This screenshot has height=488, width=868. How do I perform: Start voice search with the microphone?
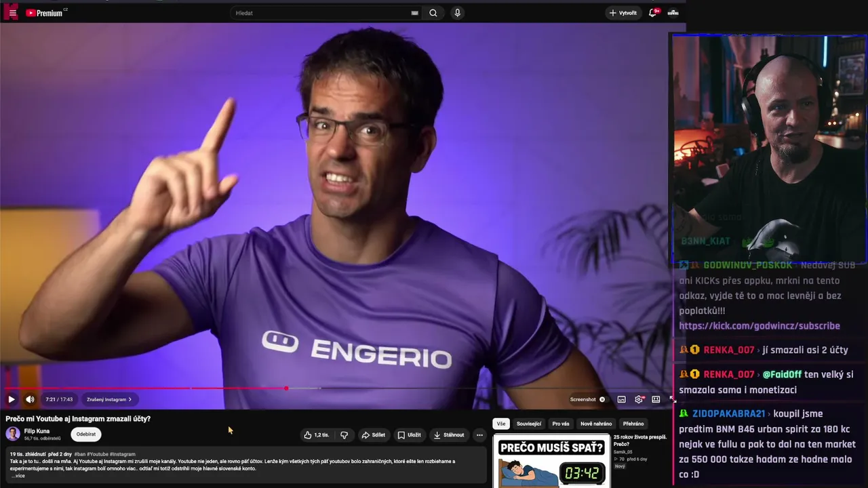point(457,13)
